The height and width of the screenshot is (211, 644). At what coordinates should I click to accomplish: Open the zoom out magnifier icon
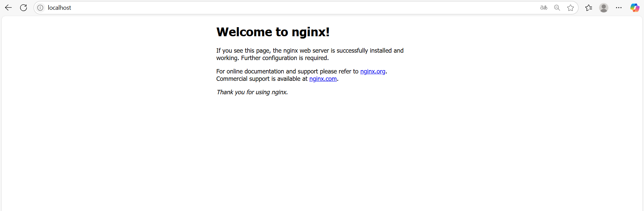[557, 8]
